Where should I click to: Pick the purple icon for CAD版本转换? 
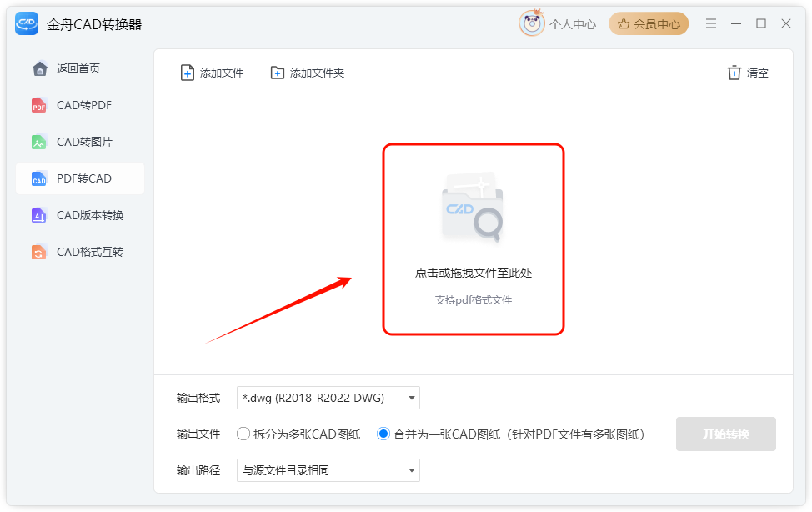[x=39, y=215]
